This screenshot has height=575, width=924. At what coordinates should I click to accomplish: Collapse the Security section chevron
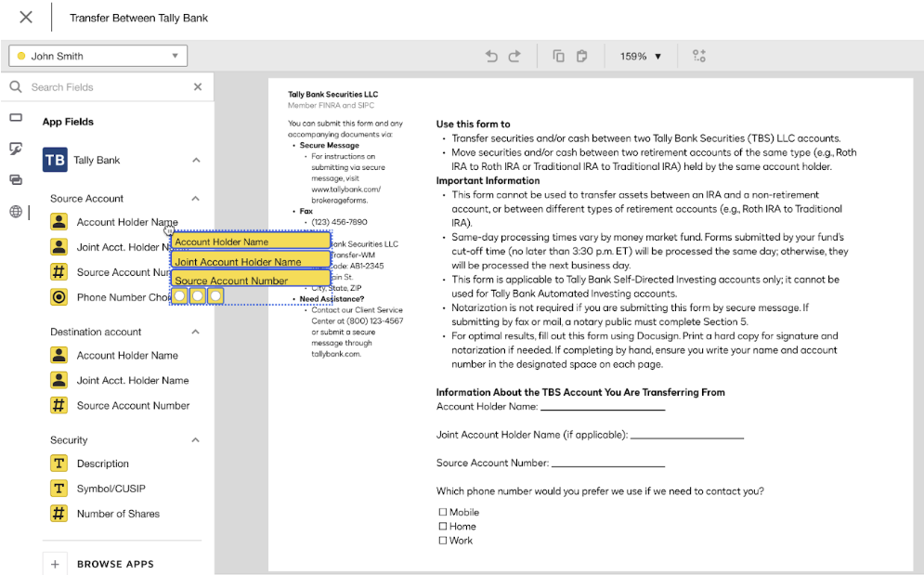pos(196,440)
